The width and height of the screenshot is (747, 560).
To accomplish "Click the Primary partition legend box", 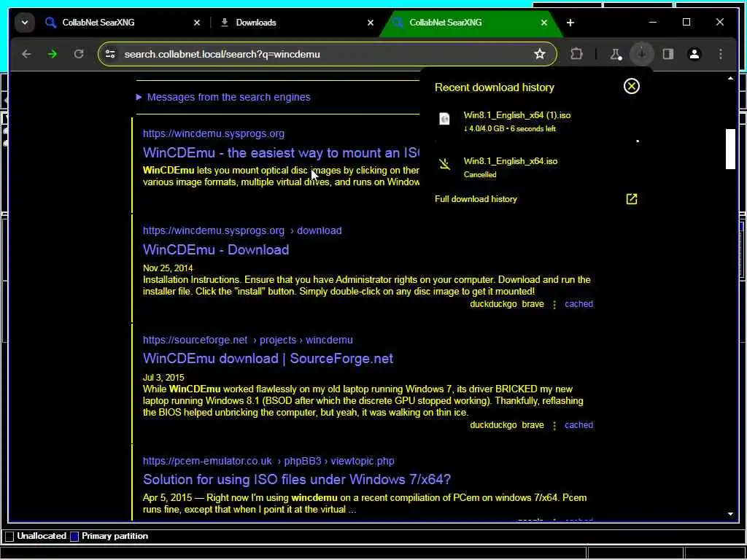I will (74, 536).
